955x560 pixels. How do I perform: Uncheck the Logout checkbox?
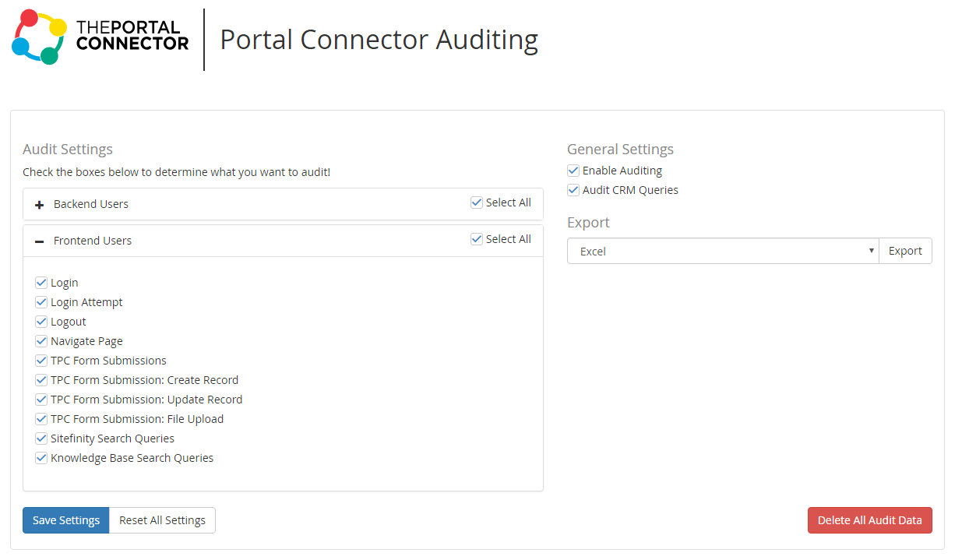click(41, 322)
